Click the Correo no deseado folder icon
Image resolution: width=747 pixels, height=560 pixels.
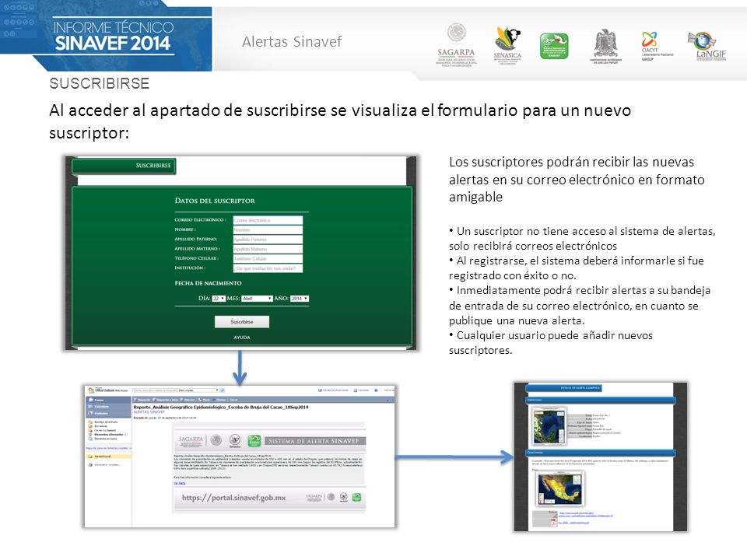(90, 430)
